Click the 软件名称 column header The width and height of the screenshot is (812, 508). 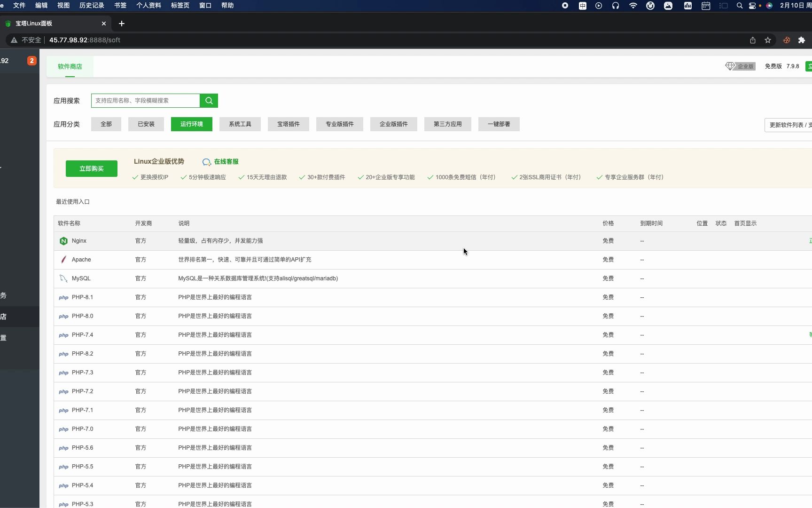(69, 223)
